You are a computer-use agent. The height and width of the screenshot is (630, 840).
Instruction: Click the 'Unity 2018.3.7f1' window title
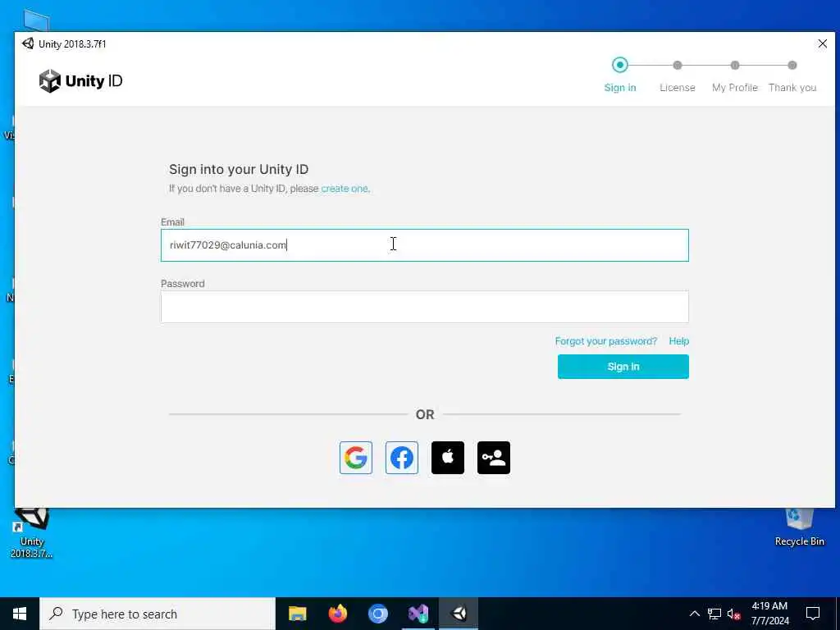pos(72,44)
